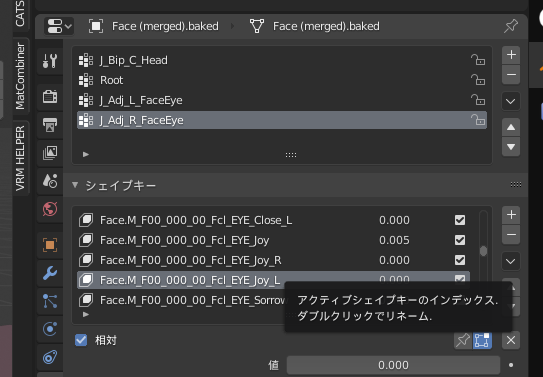Select the J_Bip_C_Head vertex group
543x377 pixels.
[x=282, y=60]
